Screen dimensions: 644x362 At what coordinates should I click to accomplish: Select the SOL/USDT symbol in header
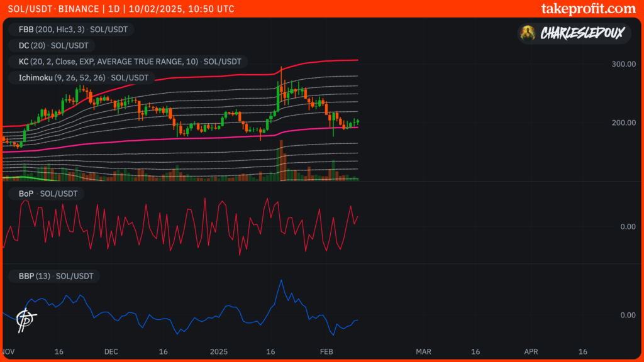[x=28, y=9]
